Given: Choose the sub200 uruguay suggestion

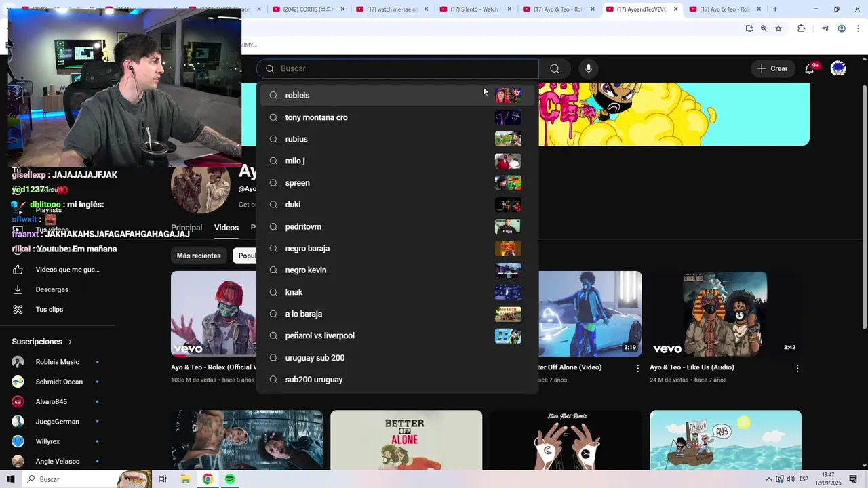Looking at the screenshot, I should [x=397, y=380].
